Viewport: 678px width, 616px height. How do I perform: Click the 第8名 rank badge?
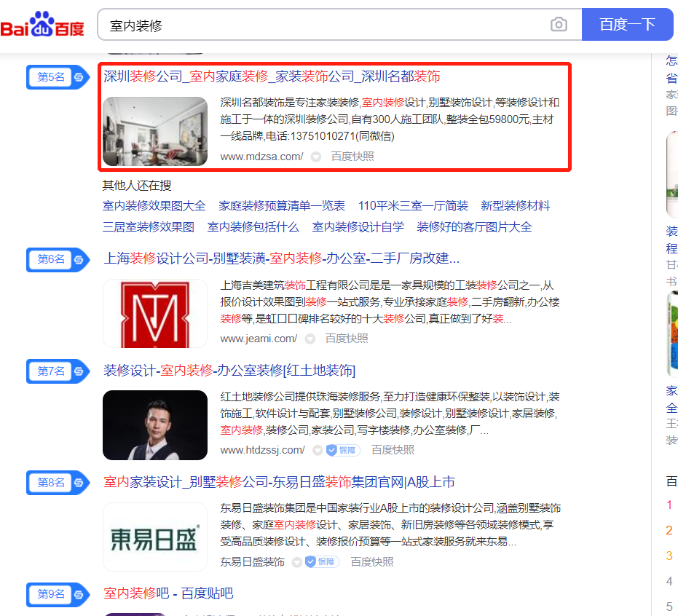(x=58, y=483)
